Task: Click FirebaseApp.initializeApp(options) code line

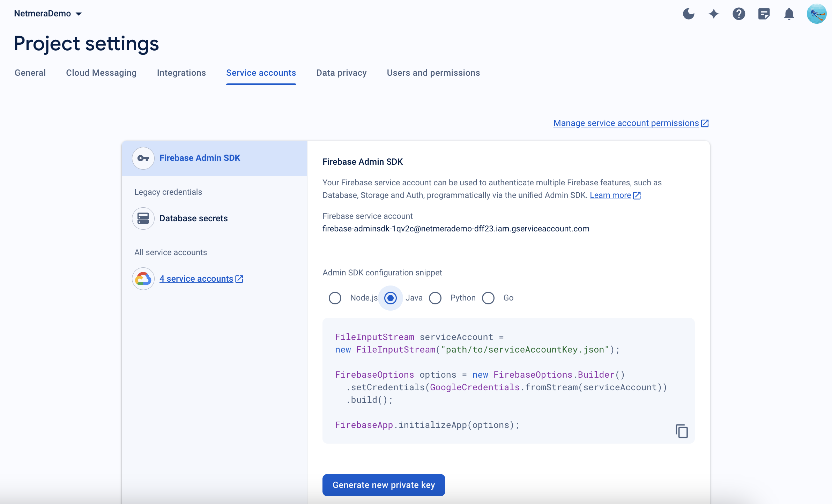Action: (x=427, y=425)
